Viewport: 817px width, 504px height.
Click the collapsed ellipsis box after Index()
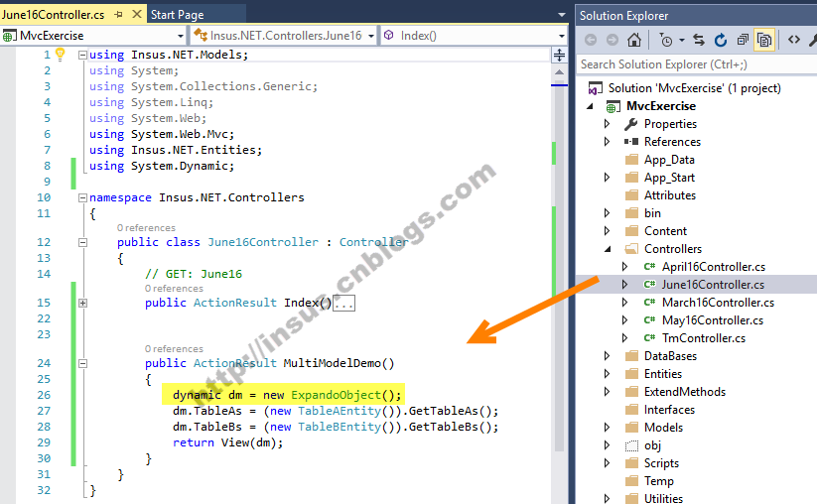pyautogui.click(x=343, y=303)
